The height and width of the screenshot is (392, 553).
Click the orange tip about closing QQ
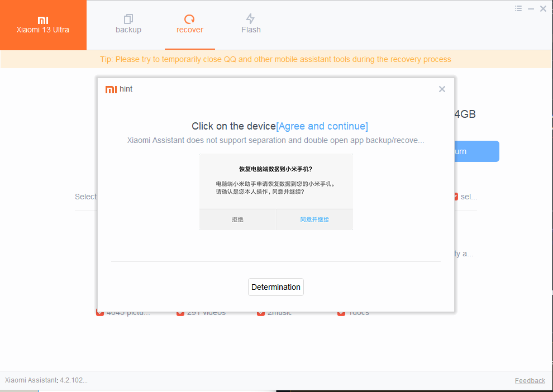(275, 59)
